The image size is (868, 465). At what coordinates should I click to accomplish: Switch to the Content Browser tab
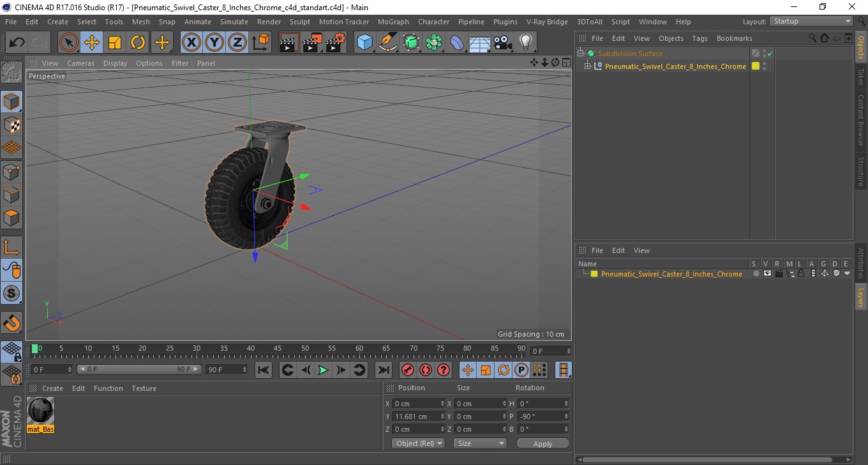click(x=861, y=120)
